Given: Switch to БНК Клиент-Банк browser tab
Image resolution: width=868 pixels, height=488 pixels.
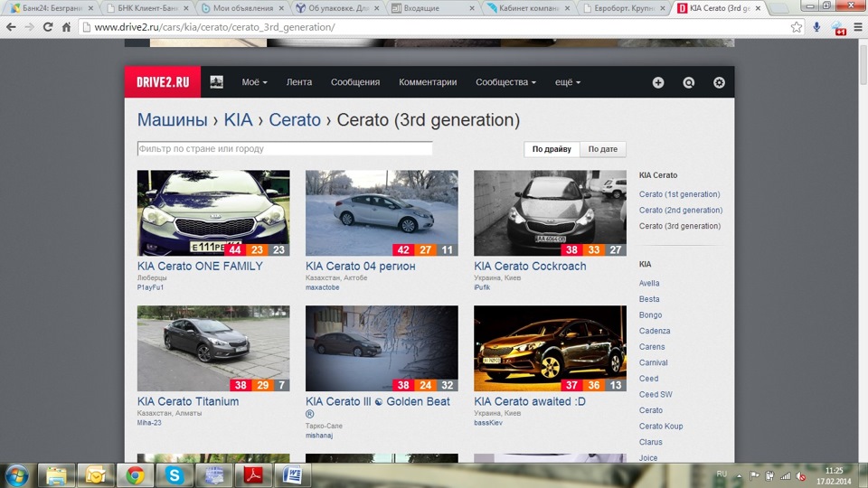Looking at the screenshot, I should tap(146, 8).
